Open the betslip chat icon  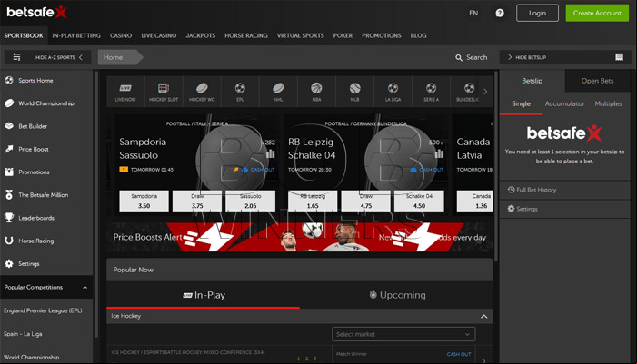tap(619, 57)
